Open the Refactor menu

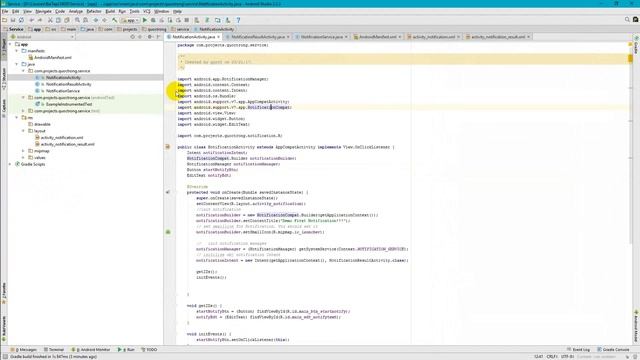click(94, 11)
